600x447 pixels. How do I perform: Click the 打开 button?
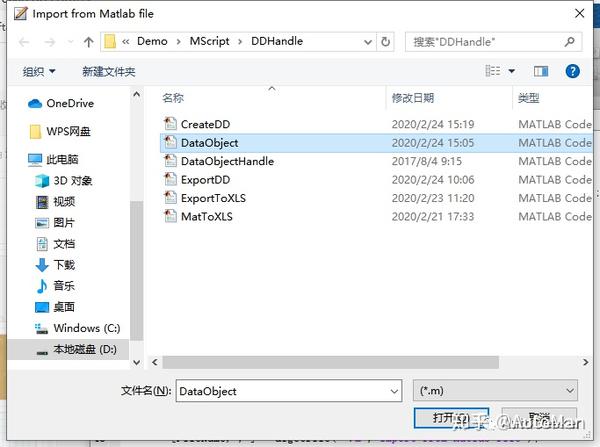click(x=451, y=418)
